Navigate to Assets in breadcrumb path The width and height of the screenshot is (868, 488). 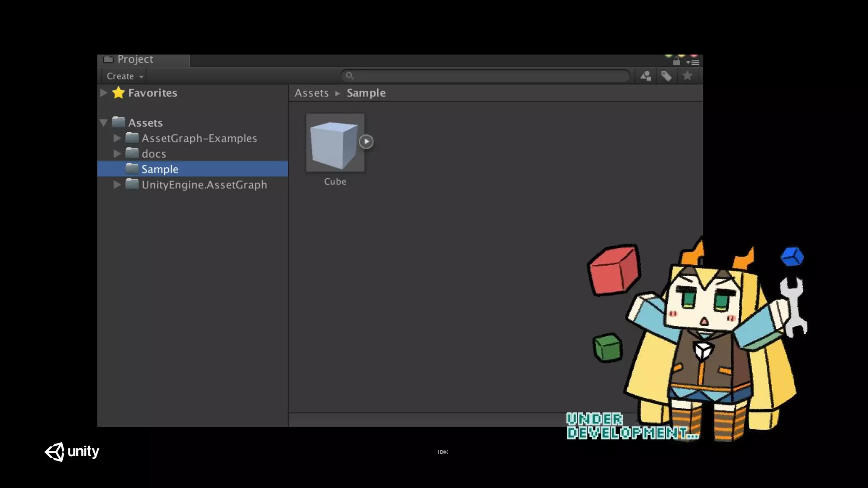pos(312,93)
